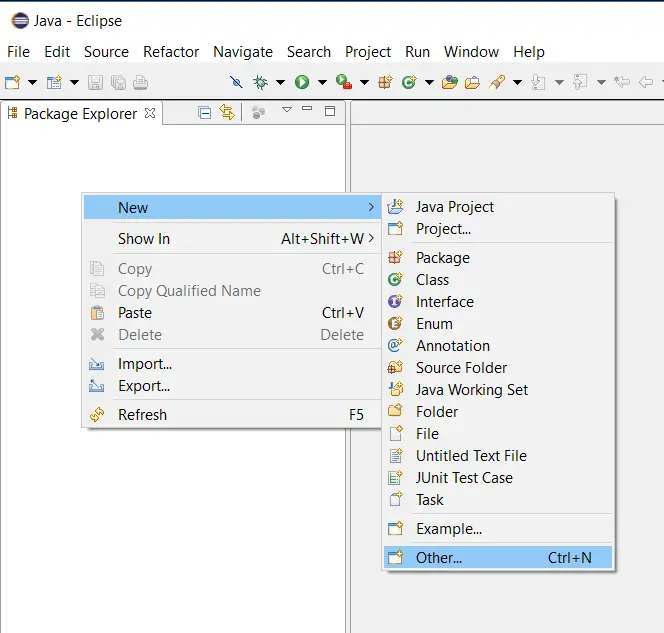
Task: Click the greyed Focus on Active Task icon
Action: pos(258,112)
